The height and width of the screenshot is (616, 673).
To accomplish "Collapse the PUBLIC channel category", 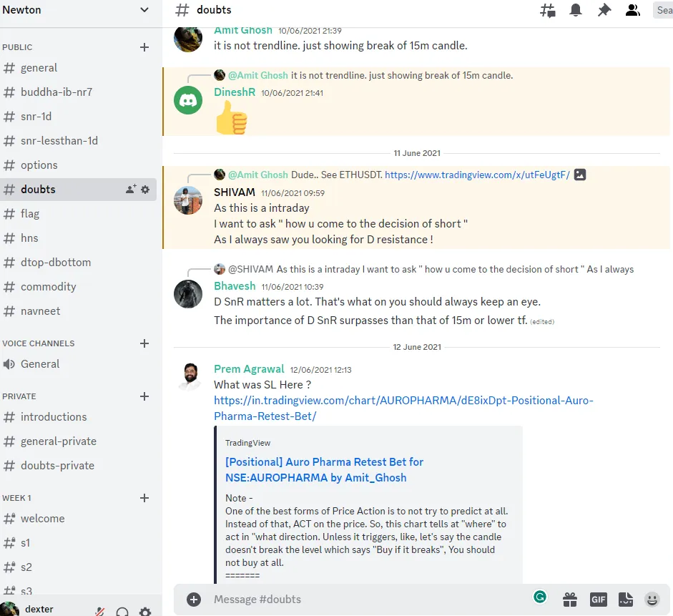I will [18, 47].
